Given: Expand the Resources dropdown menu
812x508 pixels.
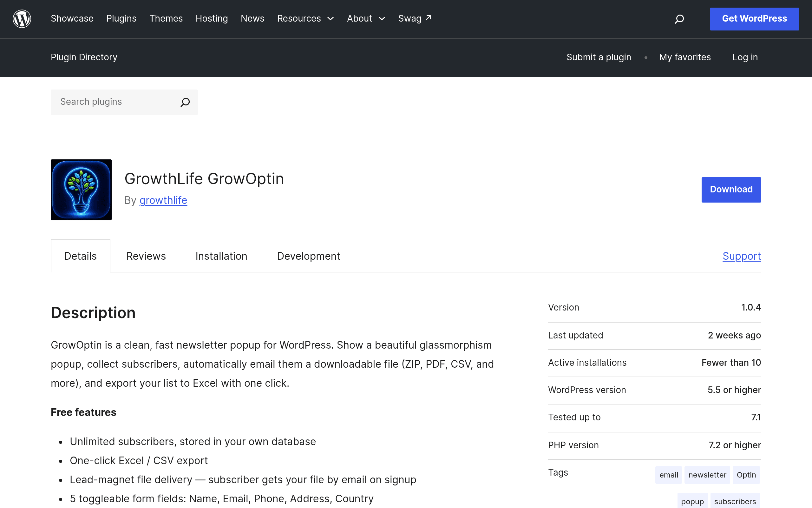Looking at the screenshot, I should pyautogui.click(x=305, y=18).
